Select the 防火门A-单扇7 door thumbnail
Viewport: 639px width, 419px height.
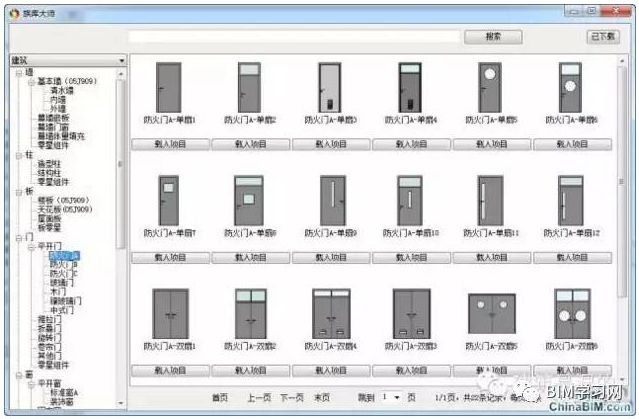tap(169, 201)
